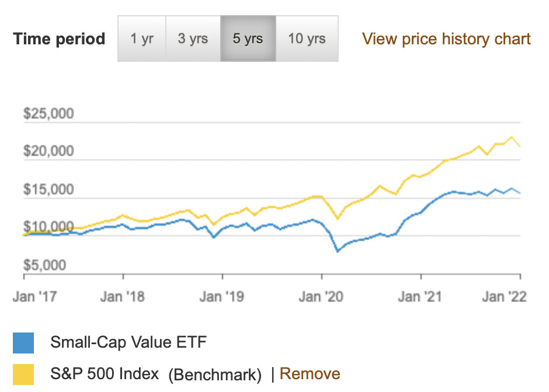Click the selected 5 yrs tab

point(248,39)
